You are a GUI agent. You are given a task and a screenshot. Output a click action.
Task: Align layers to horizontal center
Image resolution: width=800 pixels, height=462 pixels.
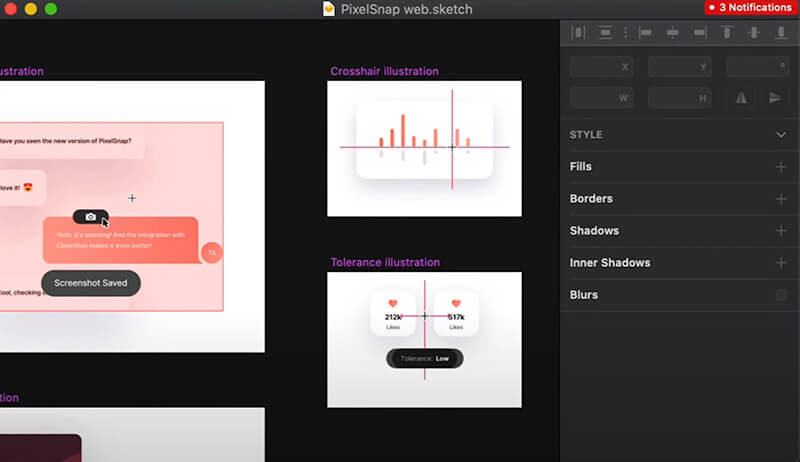pos(673,32)
